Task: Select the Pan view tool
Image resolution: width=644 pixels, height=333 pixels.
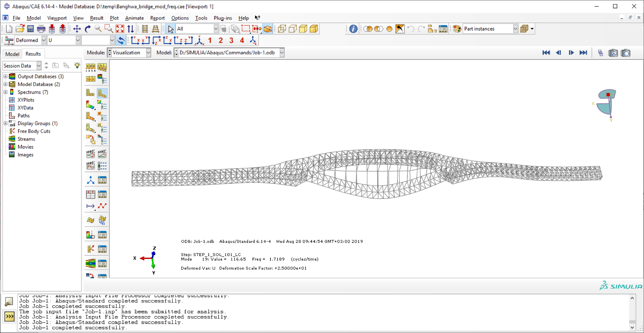Action: [77, 29]
